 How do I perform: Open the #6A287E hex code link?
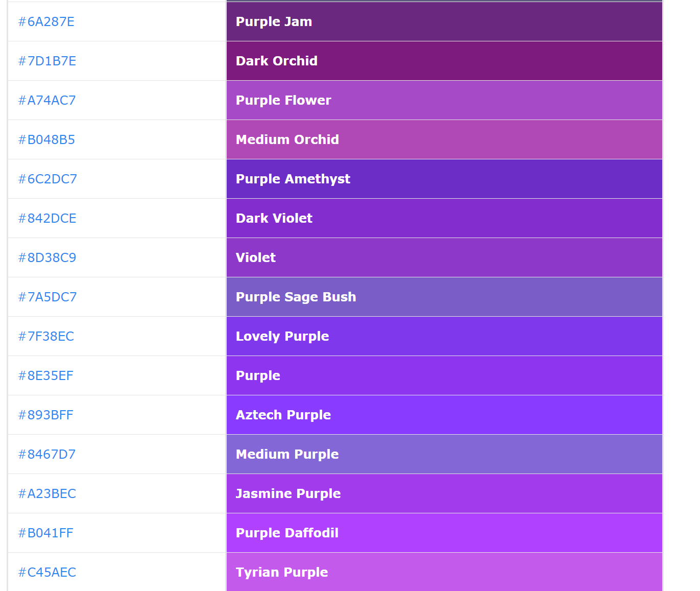pyautogui.click(x=46, y=22)
